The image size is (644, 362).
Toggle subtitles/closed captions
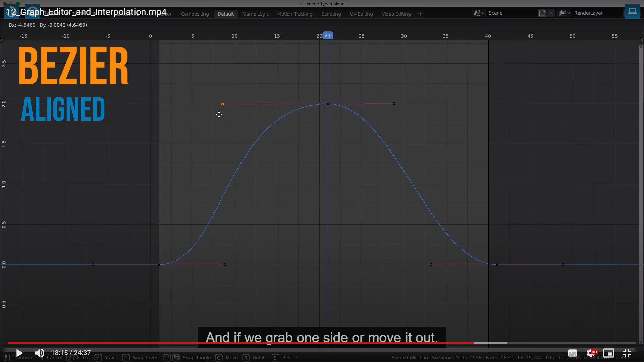point(572,353)
